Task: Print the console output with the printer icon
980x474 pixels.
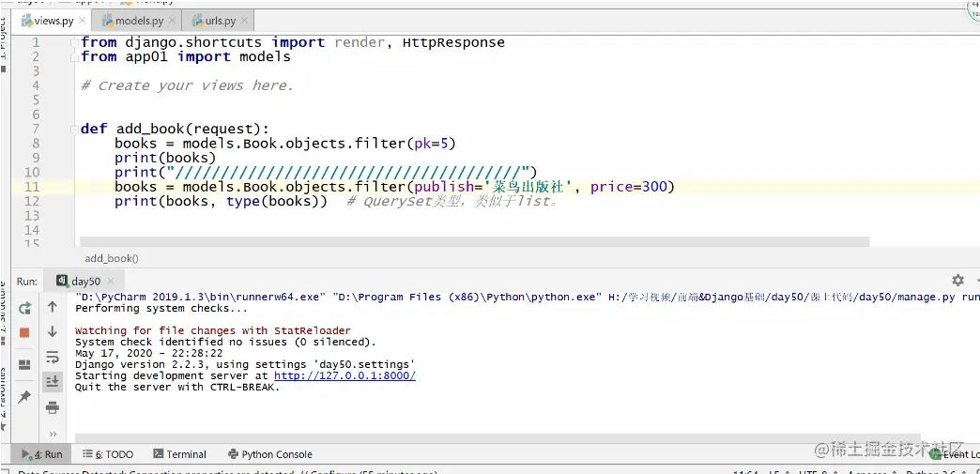Action: pyautogui.click(x=53, y=407)
